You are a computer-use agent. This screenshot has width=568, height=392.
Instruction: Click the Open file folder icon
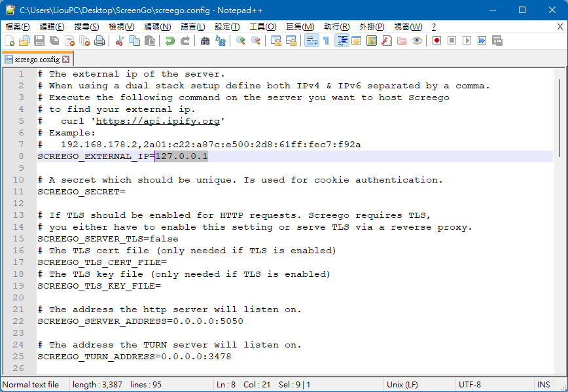(24, 41)
